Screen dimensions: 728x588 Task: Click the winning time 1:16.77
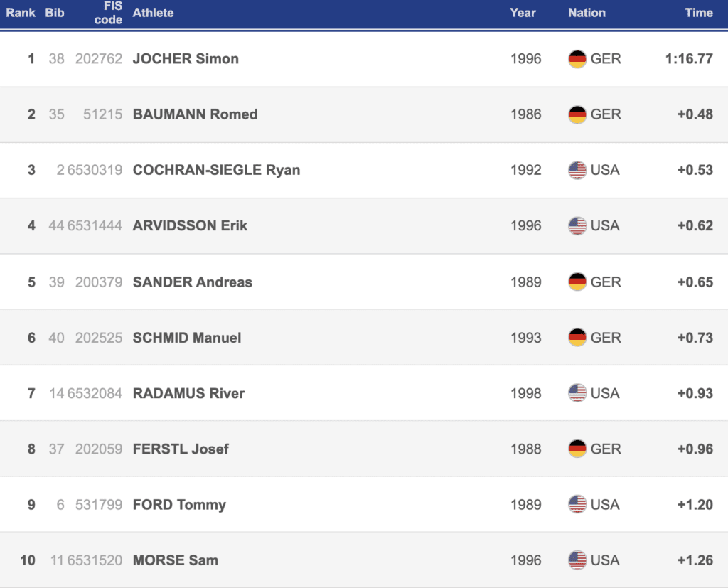click(688, 59)
